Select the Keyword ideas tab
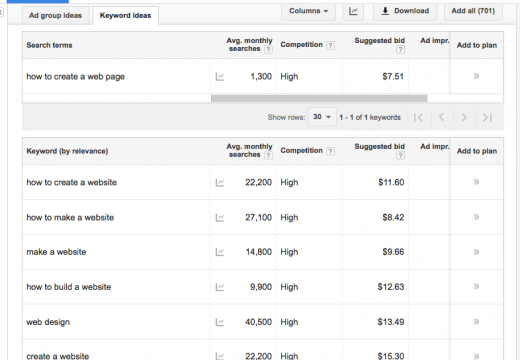Viewport: 520px width, 360px height. click(125, 15)
